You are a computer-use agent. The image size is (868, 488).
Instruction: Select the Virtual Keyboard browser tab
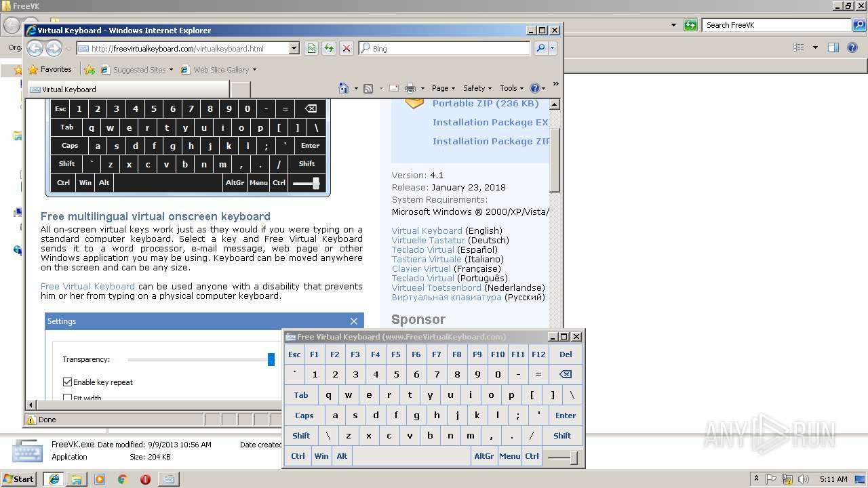pos(127,89)
